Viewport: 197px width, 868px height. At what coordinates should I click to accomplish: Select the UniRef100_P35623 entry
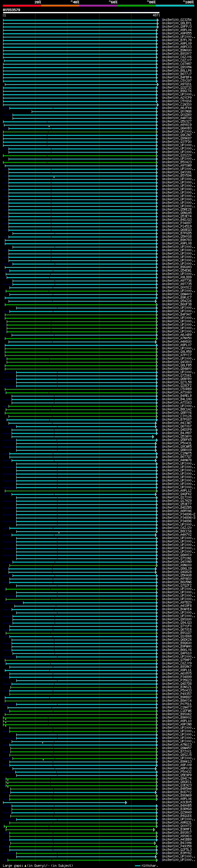[176, 680]
